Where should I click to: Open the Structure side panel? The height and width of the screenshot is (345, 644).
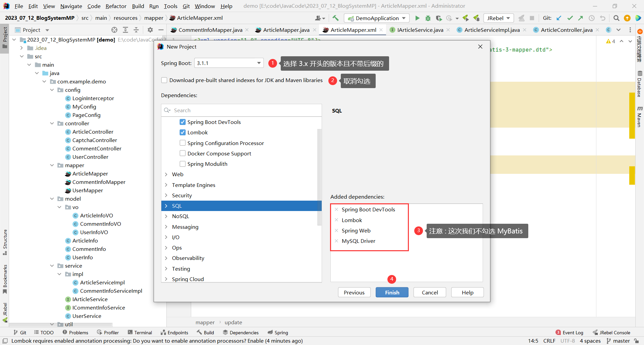[x=5, y=242]
